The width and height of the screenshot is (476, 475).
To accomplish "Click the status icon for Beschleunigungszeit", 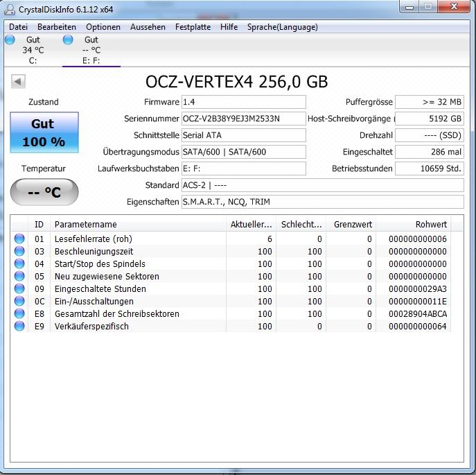I will pos(19,251).
